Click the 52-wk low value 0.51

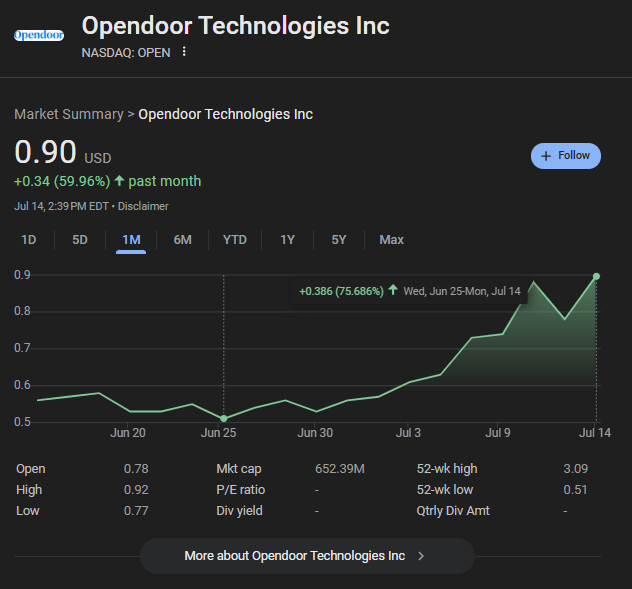click(575, 490)
